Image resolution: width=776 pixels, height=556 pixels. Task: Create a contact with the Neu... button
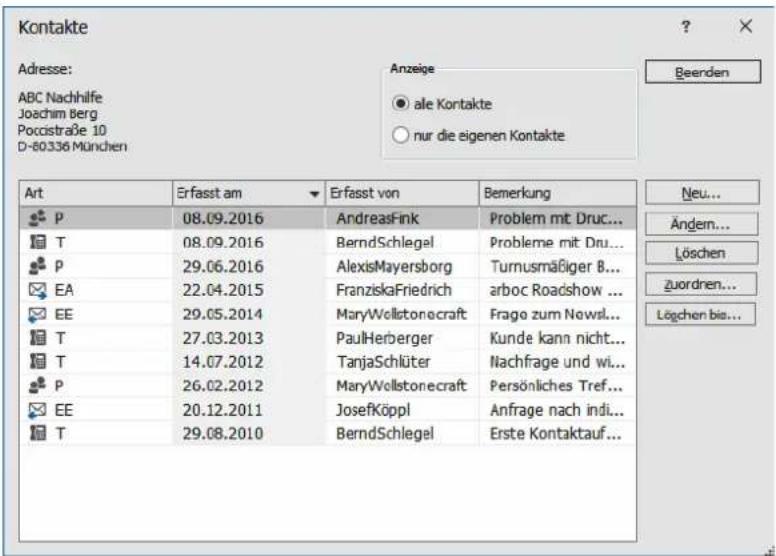tap(702, 193)
